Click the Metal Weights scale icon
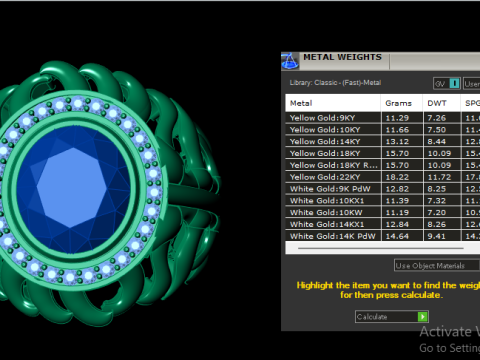Image resolution: width=480 pixels, height=360 pixels. 290,61
